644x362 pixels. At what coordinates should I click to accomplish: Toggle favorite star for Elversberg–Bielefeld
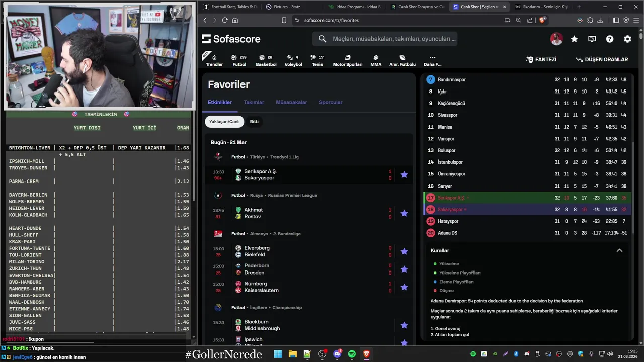(404, 251)
